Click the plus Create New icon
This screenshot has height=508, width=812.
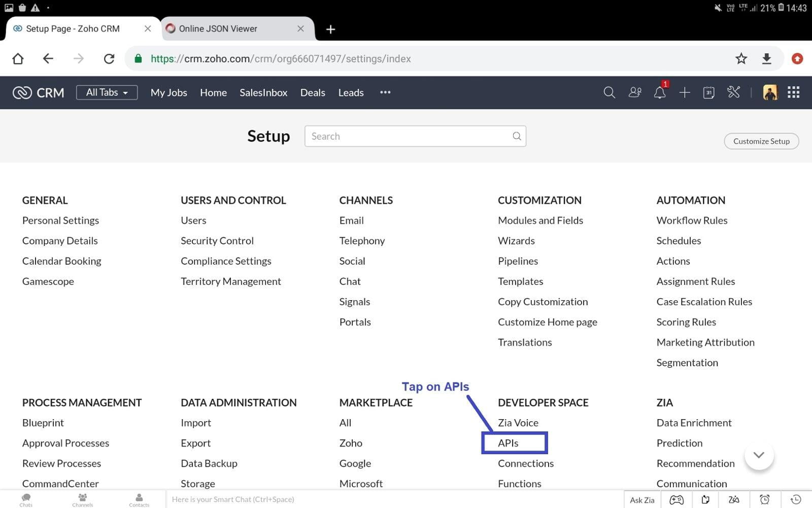click(x=685, y=92)
